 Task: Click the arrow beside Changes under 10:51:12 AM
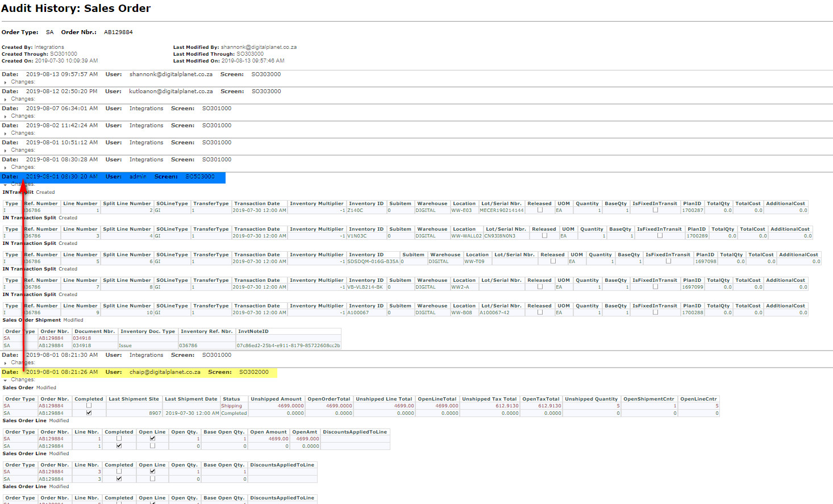click(x=6, y=151)
